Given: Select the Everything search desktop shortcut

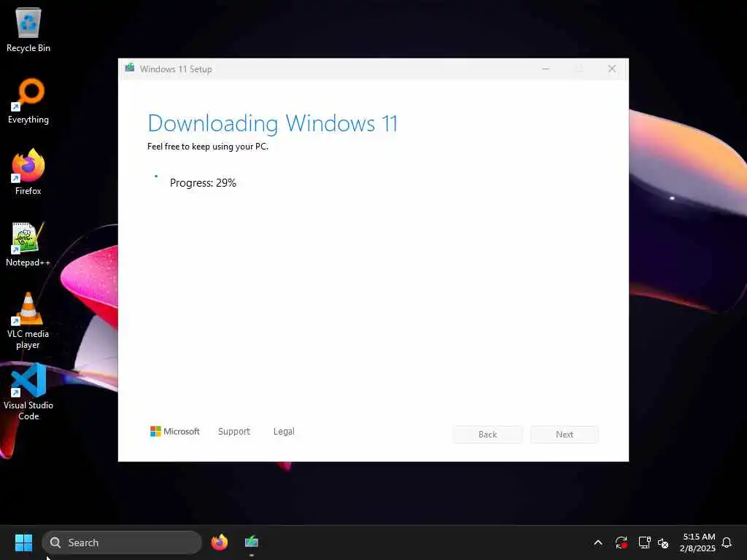Looking at the screenshot, I should click(x=28, y=101).
